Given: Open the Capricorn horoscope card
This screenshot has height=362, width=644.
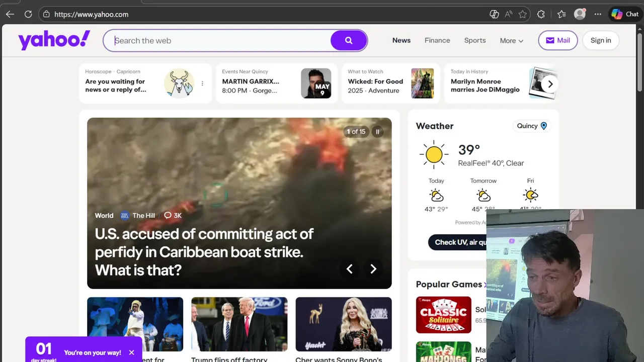Looking at the screenshot, I should [x=145, y=83].
